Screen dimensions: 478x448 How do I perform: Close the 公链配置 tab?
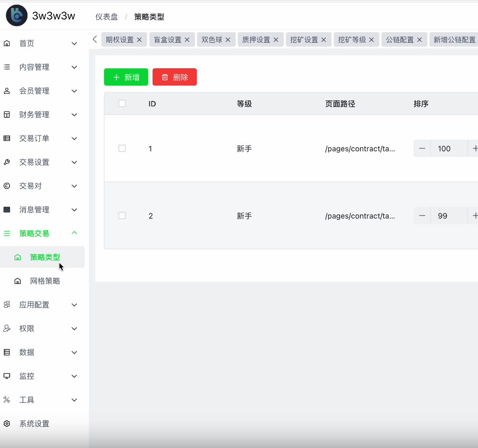pos(419,39)
